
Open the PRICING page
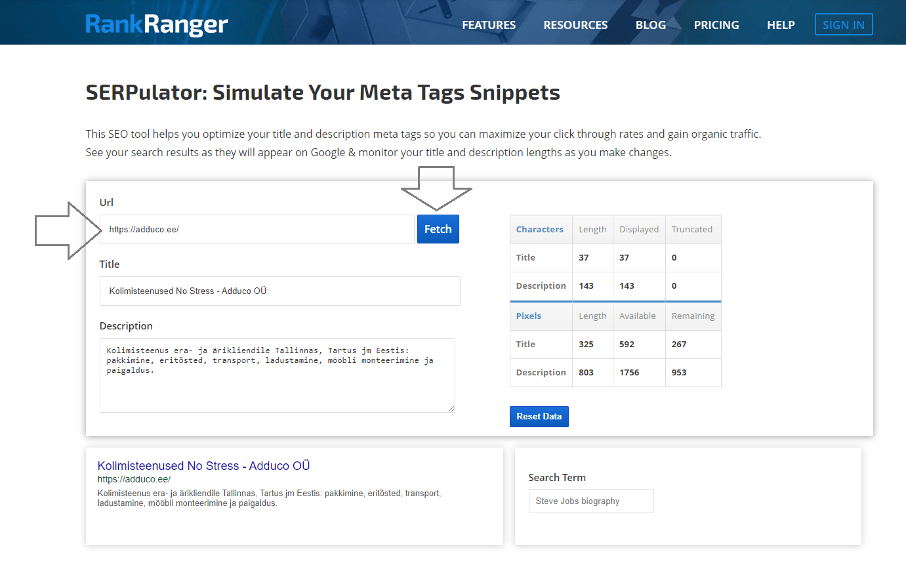tap(716, 25)
